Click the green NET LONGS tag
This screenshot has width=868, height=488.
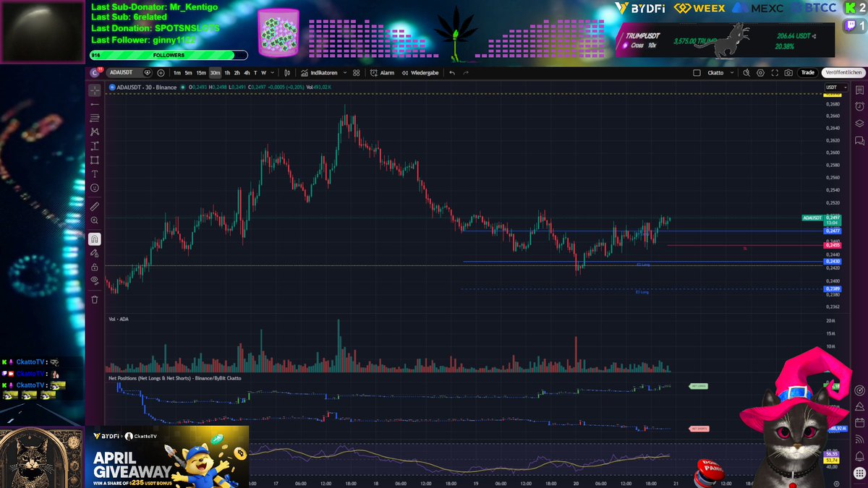click(699, 386)
